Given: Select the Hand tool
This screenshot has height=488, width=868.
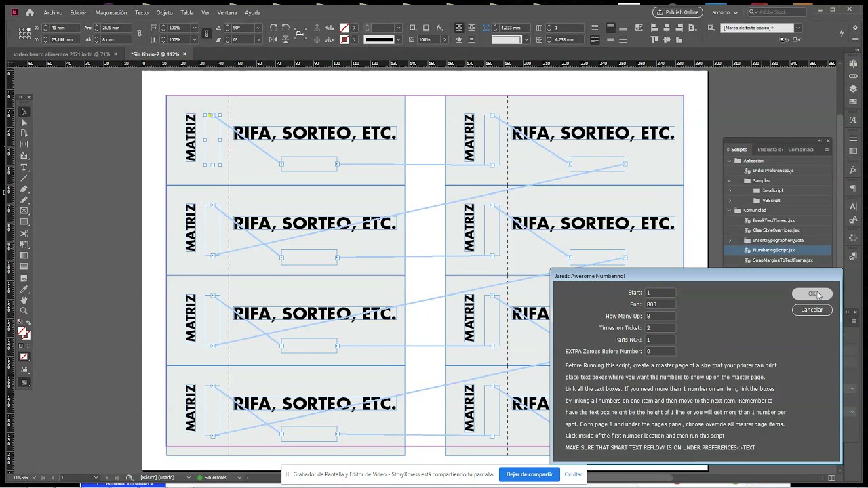Looking at the screenshot, I should click(x=24, y=300).
